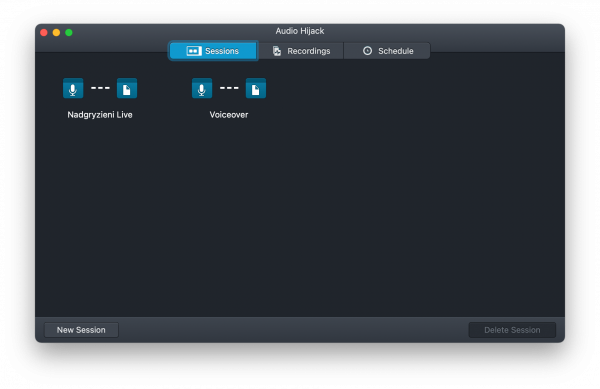Create a New Session
This screenshot has width=600, height=389.
81,330
